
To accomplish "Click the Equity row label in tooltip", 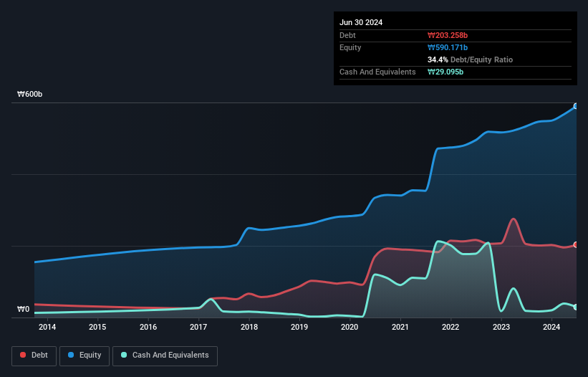I will click(350, 47).
